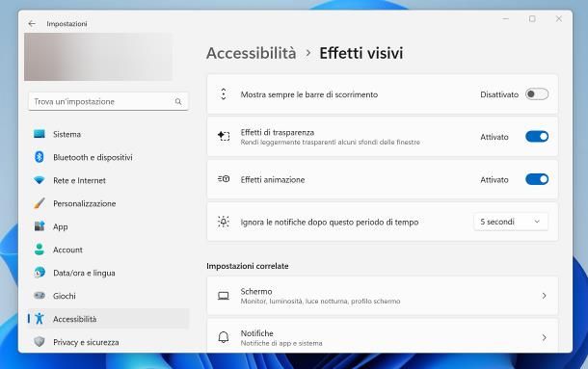Click Ignora le notifiche dopo questo periodo text
The image size is (588, 369).
pyautogui.click(x=330, y=222)
